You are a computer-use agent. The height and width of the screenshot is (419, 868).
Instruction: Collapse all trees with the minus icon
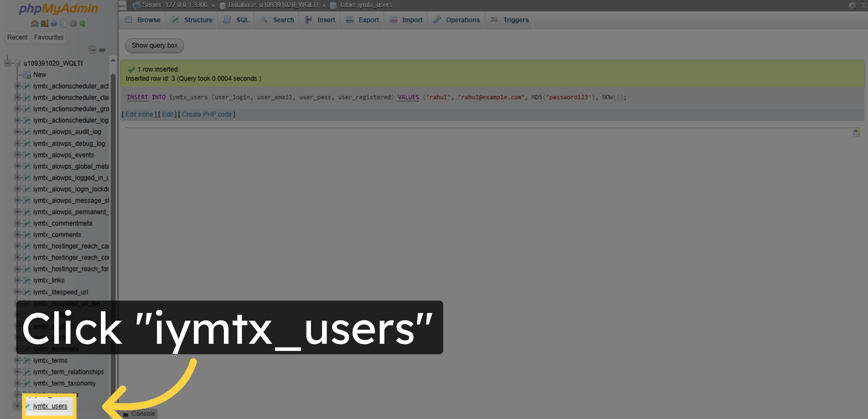(x=93, y=50)
